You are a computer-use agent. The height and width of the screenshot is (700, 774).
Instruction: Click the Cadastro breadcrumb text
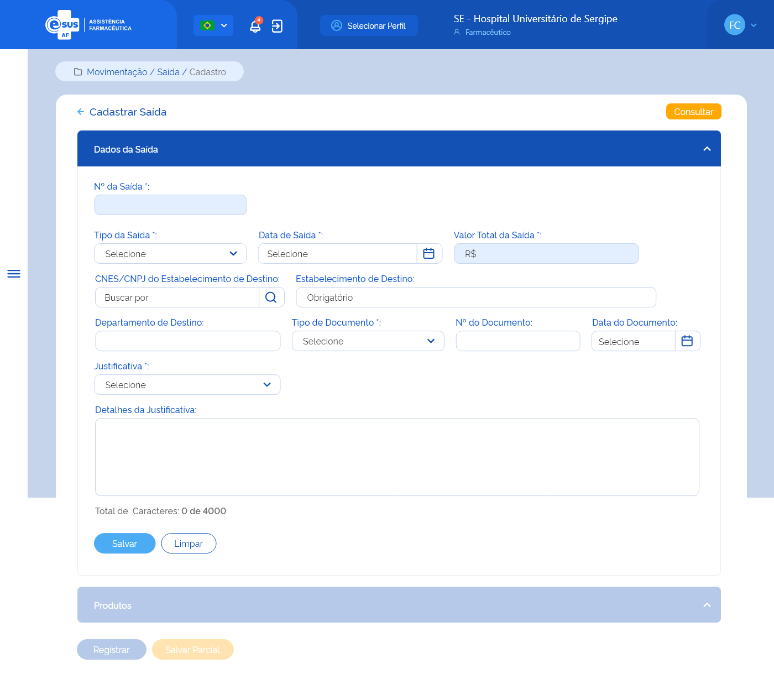[x=208, y=72]
